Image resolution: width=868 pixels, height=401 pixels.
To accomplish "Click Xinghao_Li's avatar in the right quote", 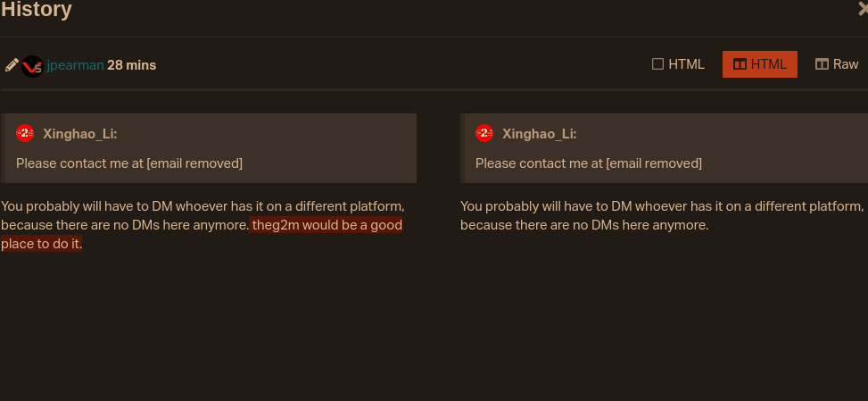I will coord(484,133).
